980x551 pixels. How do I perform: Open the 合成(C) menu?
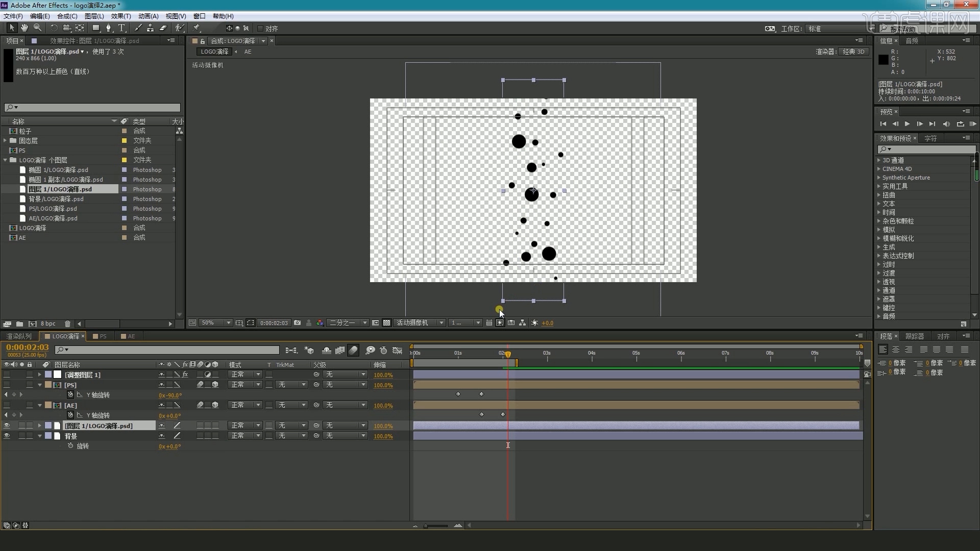tap(67, 16)
